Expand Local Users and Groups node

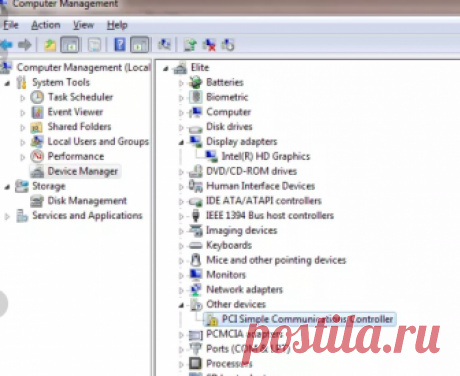coord(23,142)
